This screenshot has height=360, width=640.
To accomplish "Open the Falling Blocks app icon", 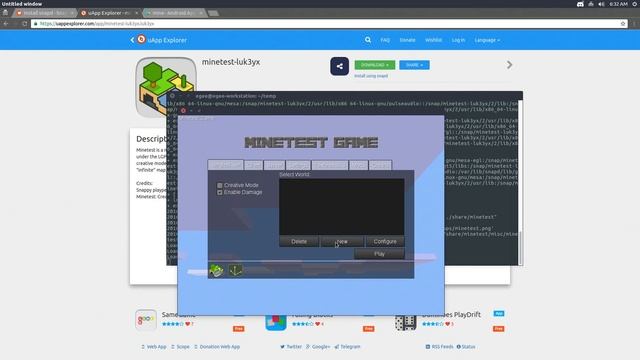I will point(276,322).
